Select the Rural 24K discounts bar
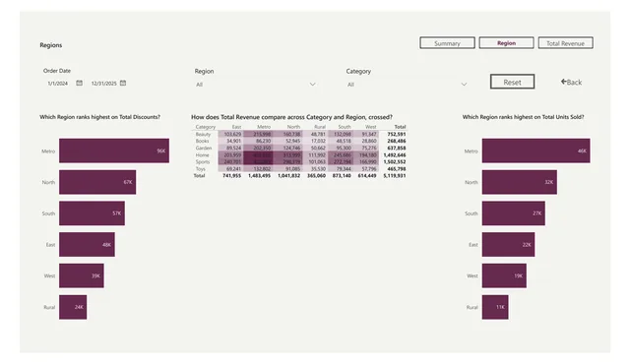Image resolution: width=630 pixels, height=364 pixels. tap(73, 307)
